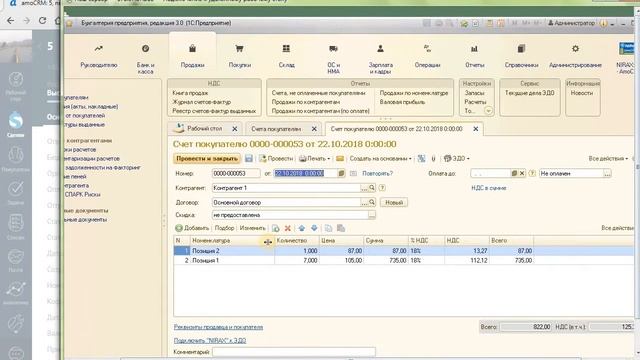Click the НДС в сумме link
The image size is (640, 360).
[x=489, y=188]
